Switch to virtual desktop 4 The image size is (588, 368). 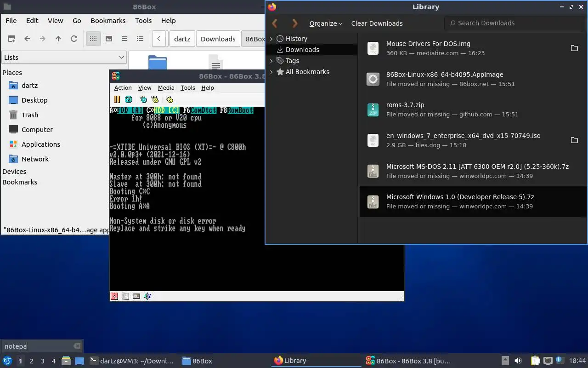(53, 361)
